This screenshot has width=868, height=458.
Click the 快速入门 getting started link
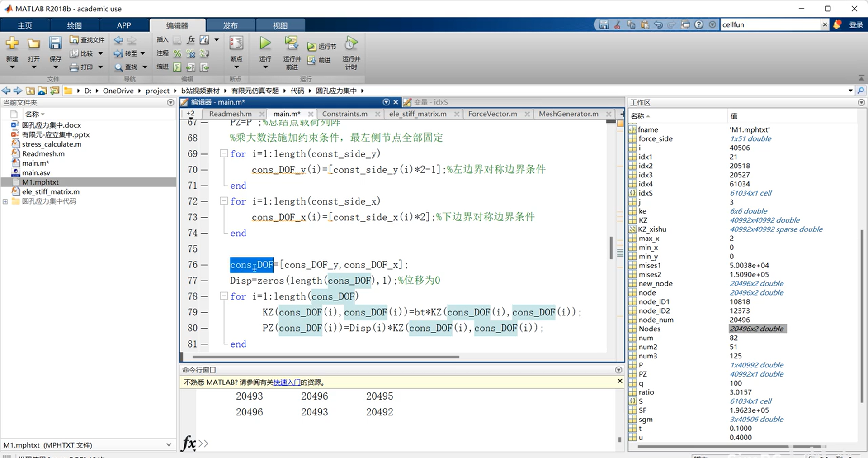click(287, 382)
